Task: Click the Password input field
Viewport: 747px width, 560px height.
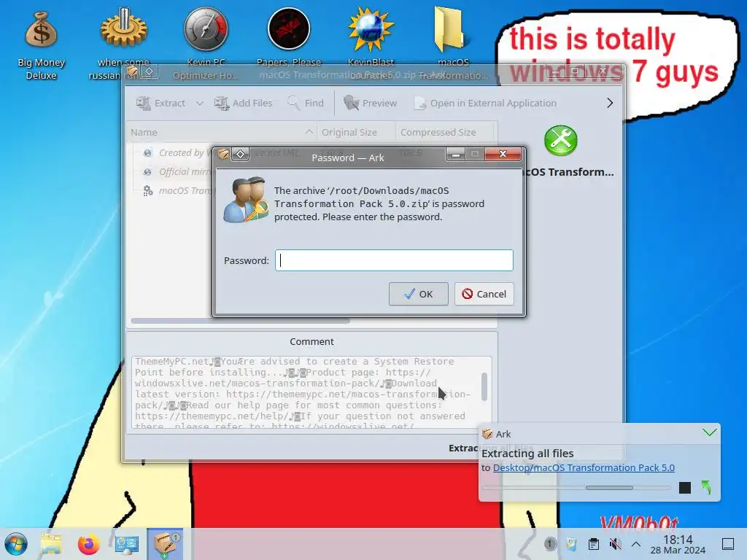Action: click(394, 260)
